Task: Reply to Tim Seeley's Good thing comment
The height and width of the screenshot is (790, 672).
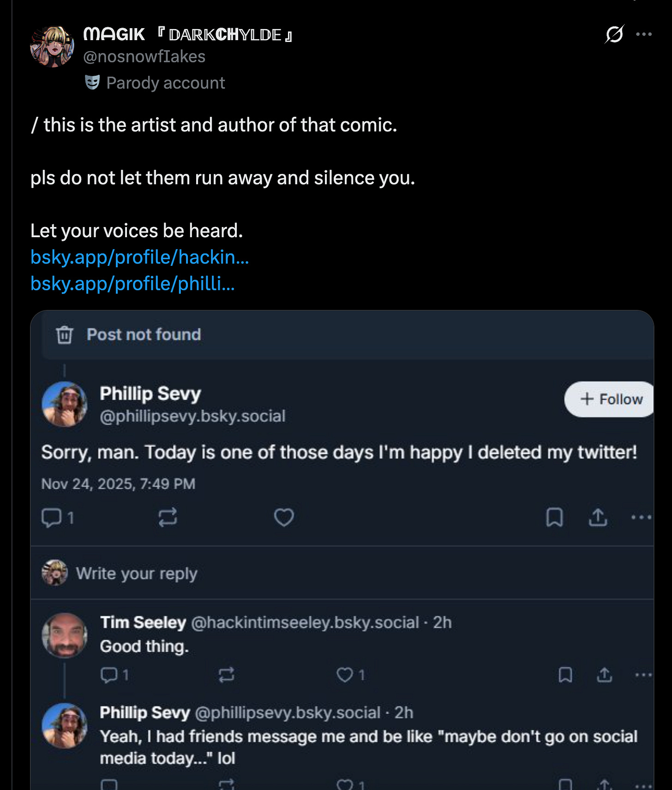Action: tap(109, 675)
